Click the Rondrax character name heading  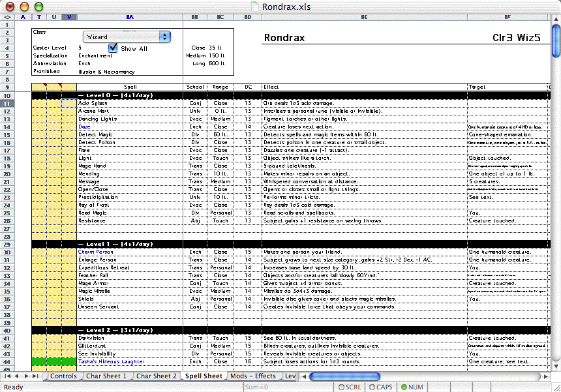tap(284, 38)
